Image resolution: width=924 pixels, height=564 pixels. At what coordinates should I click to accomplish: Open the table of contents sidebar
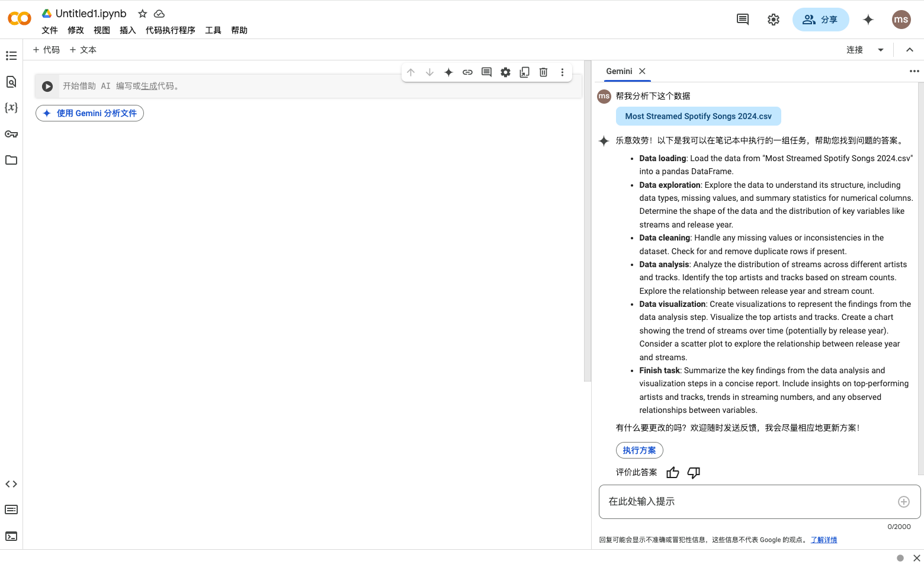point(11,55)
